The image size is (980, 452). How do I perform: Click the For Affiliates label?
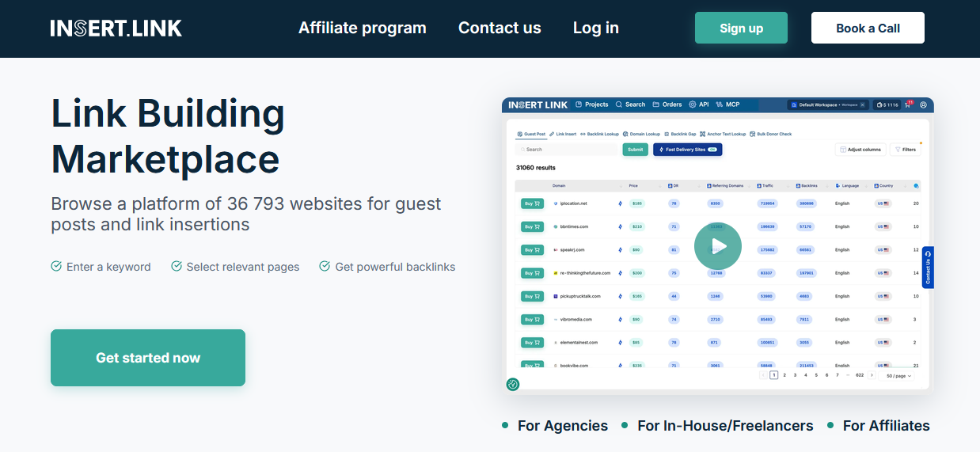pos(887,426)
